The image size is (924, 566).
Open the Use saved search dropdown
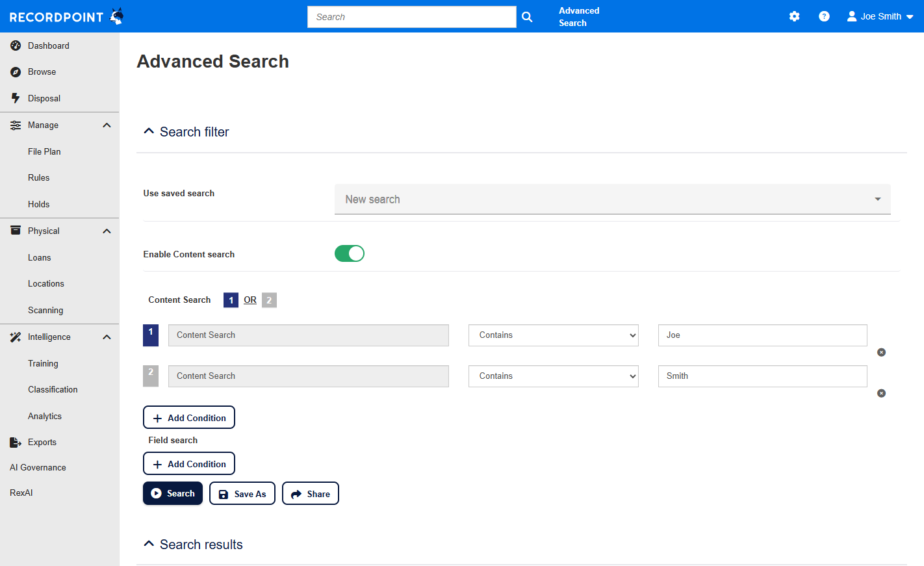pos(612,199)
